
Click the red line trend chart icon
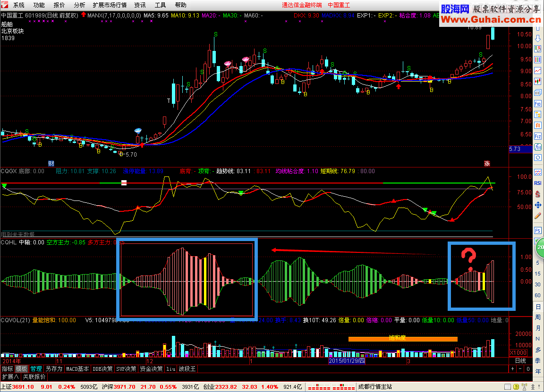538,71
